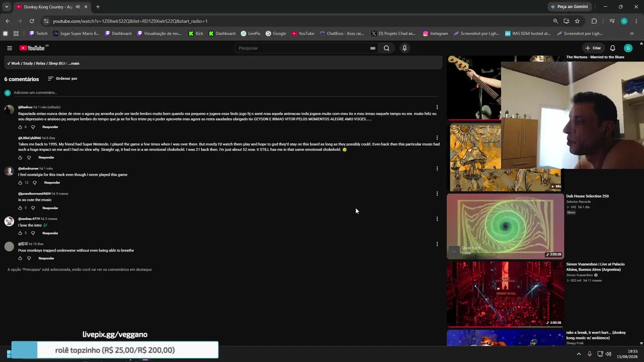This screenshot has width=644, height=362.
Task: Open @Raelnzx channel via avatar
Action: click(x=9, y=110)
